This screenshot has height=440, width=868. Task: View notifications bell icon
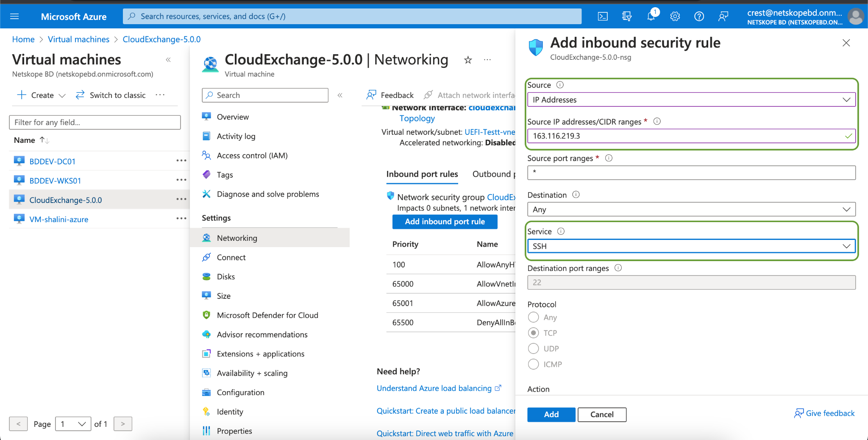click(x=651, y=17)
